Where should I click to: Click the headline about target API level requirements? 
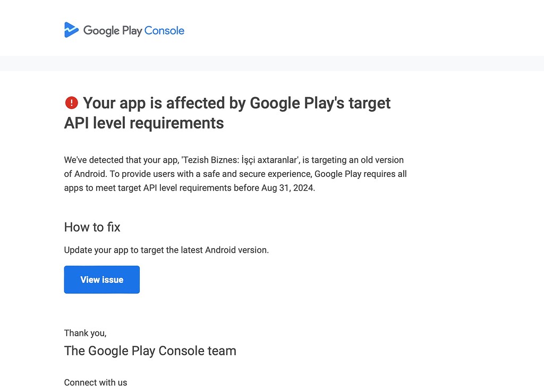coord(227,113)
